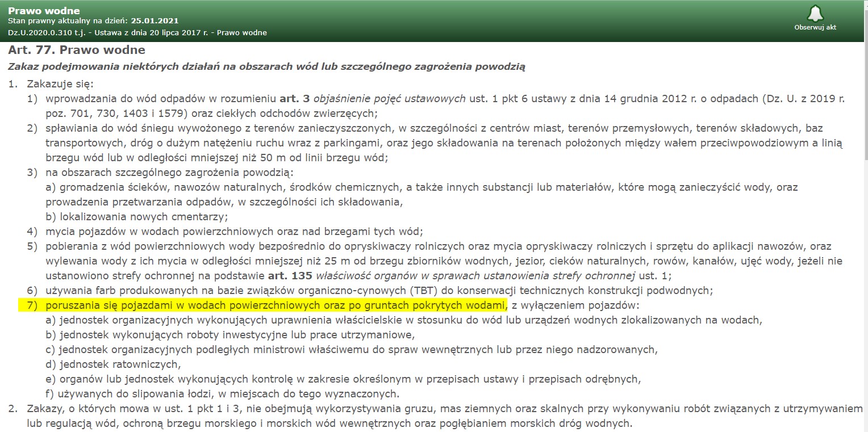Image resolution: width=868 pixels, height=432 pixels.
Task: Click the "Zakazuje się:" line of paragraph 1
Action: point(60,84)
